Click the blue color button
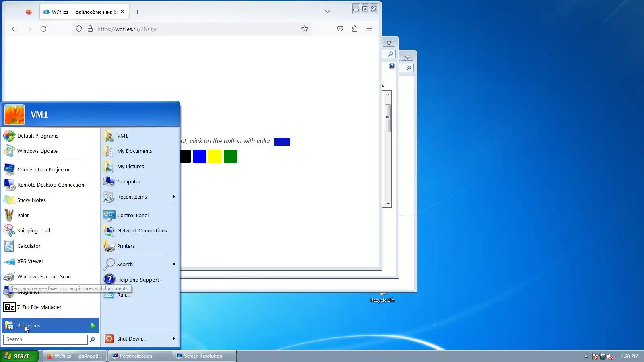Screen dimensions: 644x362 click(200, 156)
